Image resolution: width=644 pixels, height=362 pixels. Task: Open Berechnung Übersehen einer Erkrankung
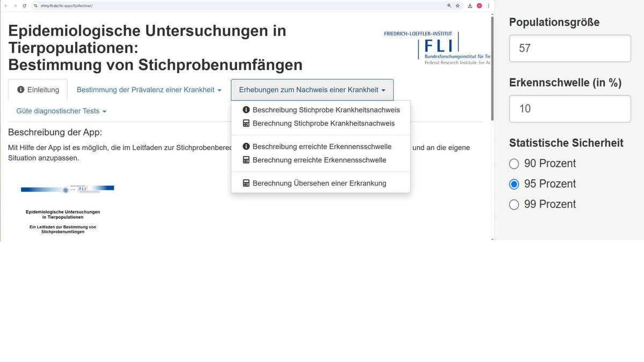319,183
